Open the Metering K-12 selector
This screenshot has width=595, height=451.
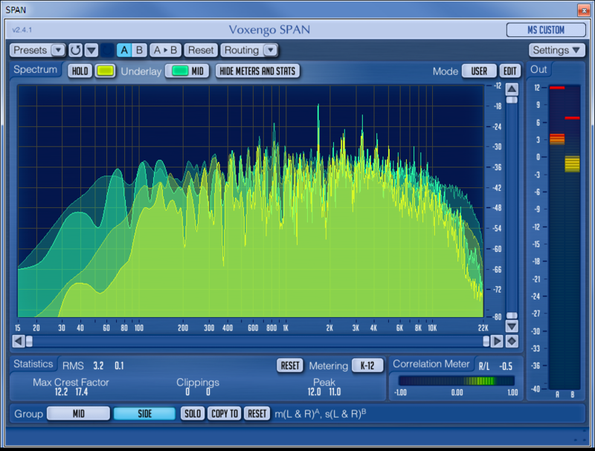tap(367, 366)
